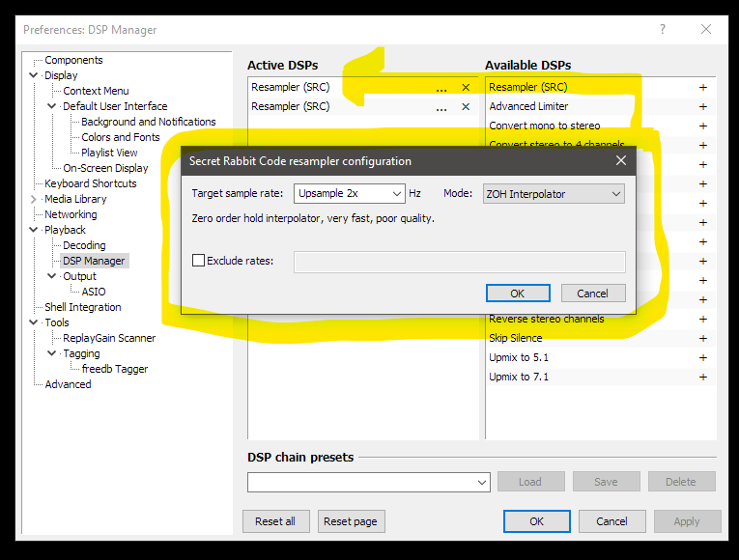Collapse the Output tree node
The height and width of the screenshot is (560, 739).
[x=52, y=276]
